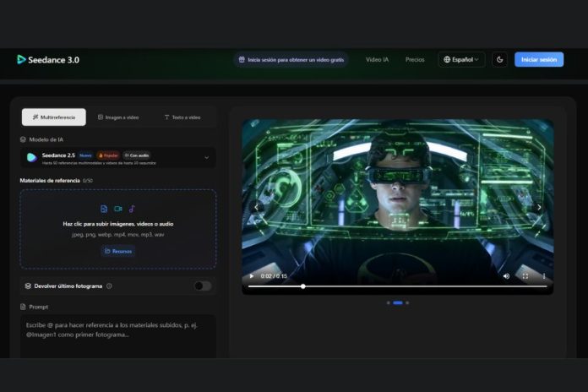This screenshot has width=588, height=392.
Task: Toggle dark mode with the moon icon
Action: tap(499, 60)
